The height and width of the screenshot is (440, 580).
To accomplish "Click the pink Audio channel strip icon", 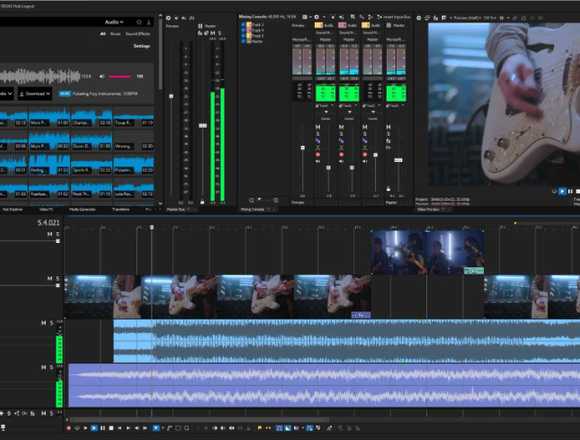I will 342,25.
